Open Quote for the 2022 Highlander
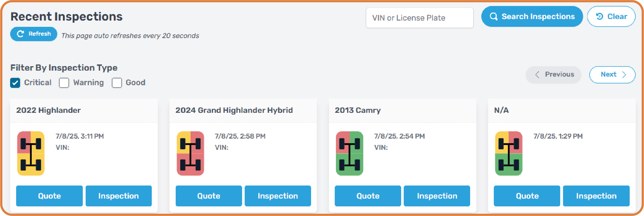The image size is (644, 216). tap(49, 196)
